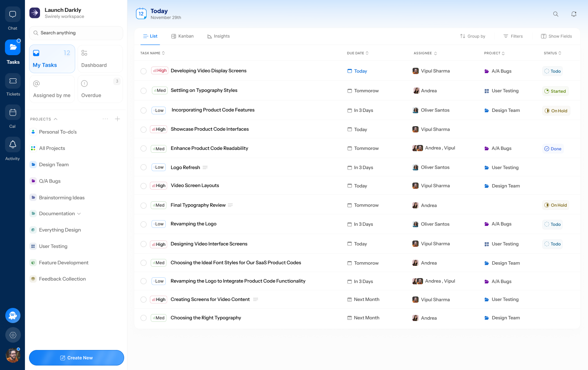
Task: Collapse the PROJECTS section
Action: coord(55,119)
